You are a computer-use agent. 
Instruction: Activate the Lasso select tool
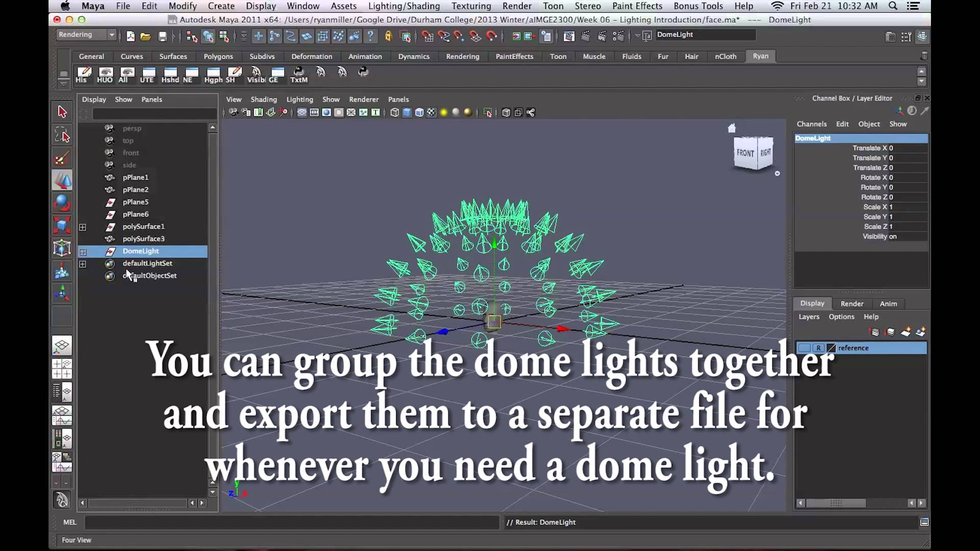[62, 136]
